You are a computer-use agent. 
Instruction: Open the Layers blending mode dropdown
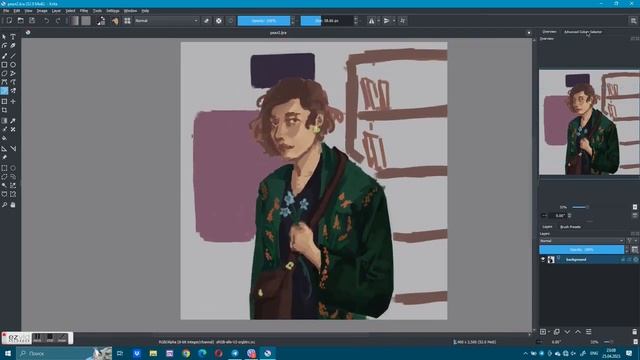point(582,241)
